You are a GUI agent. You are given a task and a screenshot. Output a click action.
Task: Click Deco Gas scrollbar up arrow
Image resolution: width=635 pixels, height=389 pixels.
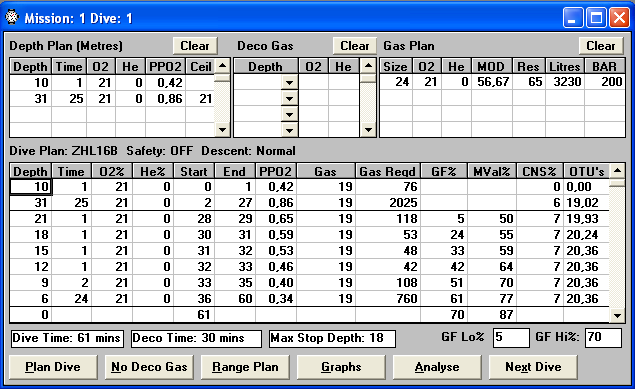(368, 66)
